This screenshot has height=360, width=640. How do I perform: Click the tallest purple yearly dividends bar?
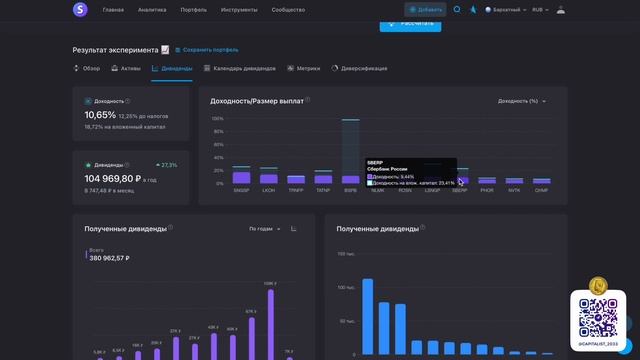[x=271, y=324]
